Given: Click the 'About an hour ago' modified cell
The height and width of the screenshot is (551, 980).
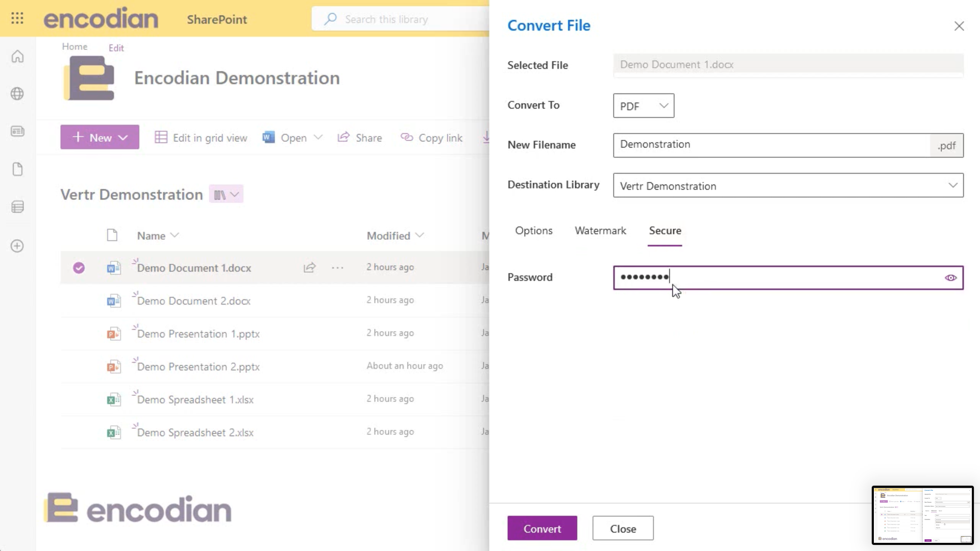Looking at the screenshot, I should pyautogui.click(x=405, y=366).
